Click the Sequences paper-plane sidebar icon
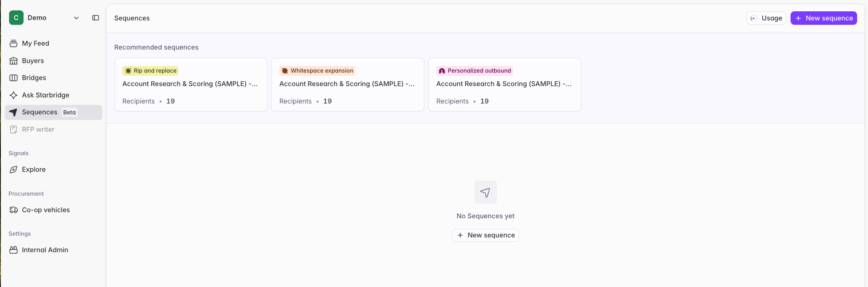This screenshot has height=287, width=868. tap(13, 112)
